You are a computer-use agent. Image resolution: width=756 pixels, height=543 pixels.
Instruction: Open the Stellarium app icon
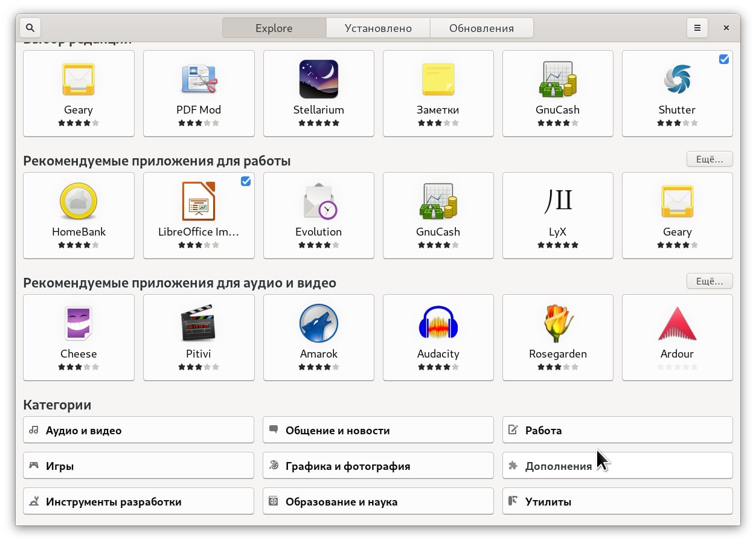(x=319, y=79)
